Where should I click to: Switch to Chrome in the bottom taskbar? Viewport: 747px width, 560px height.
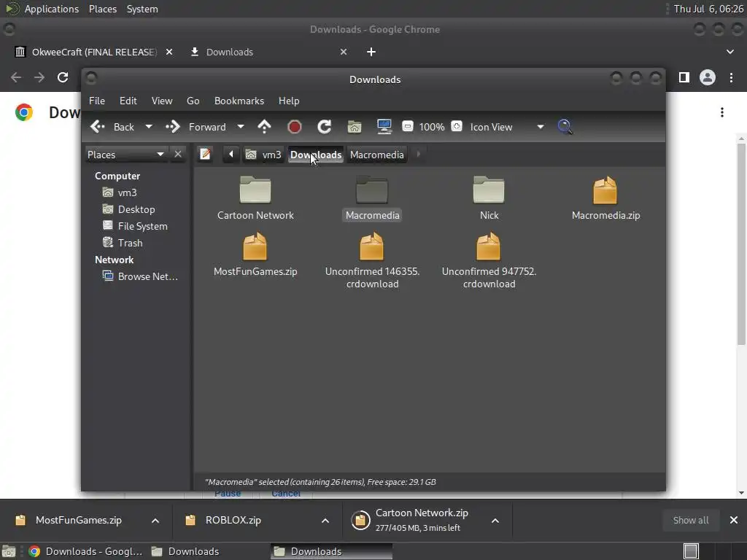pos(85,551)
